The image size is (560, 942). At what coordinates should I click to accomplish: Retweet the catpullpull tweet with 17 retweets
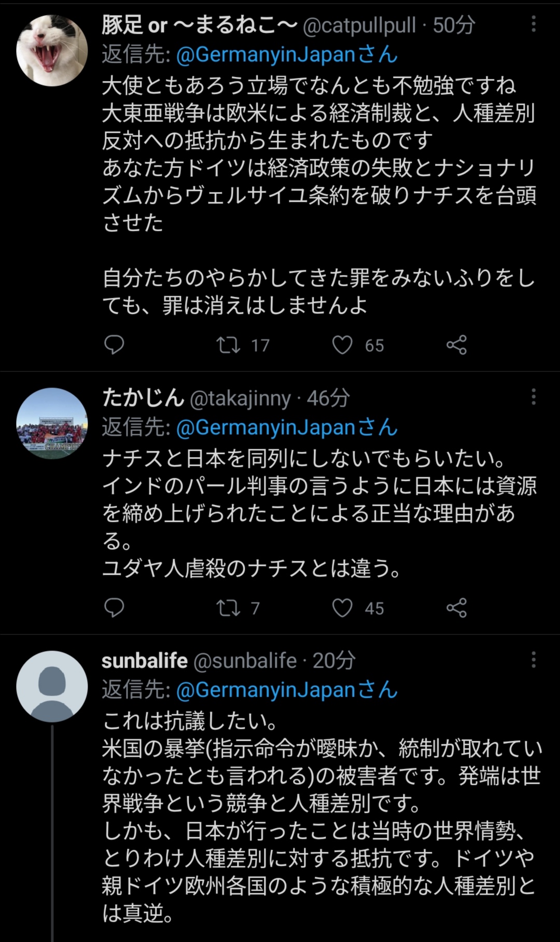coord(228,345)
